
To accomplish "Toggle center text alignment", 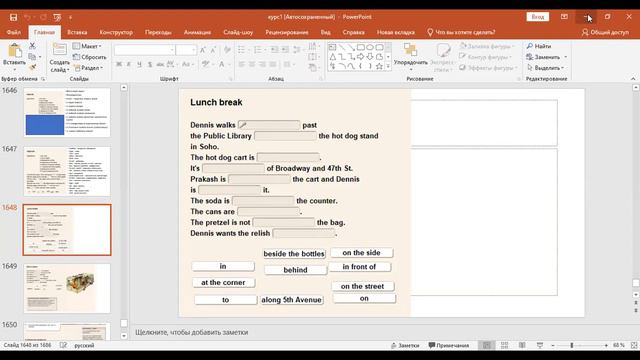I will tap(252, 64).
